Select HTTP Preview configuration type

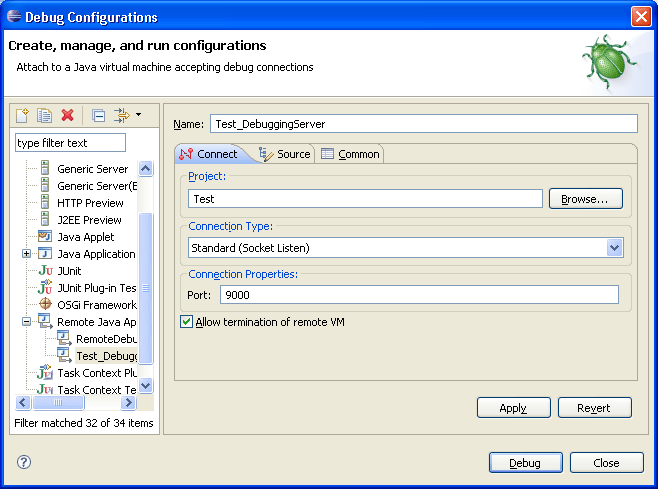90,203
